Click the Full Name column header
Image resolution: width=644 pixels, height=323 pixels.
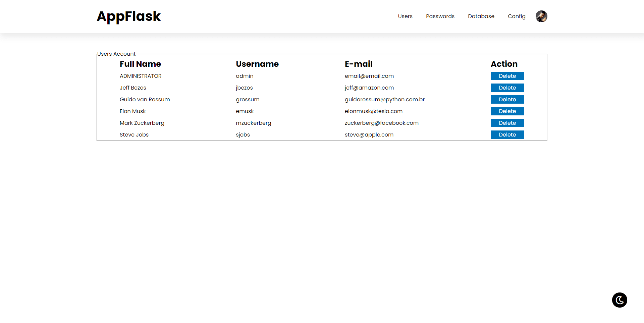coord(140,64)
